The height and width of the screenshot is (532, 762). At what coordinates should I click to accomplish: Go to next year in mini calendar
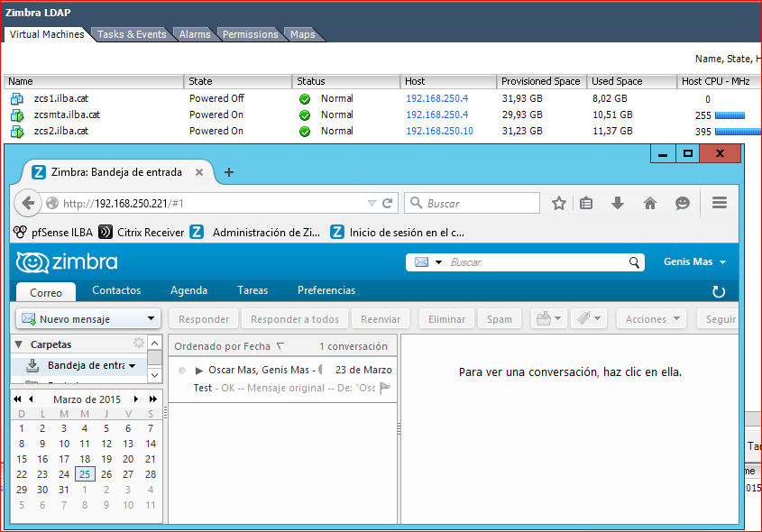coord(152,399)
